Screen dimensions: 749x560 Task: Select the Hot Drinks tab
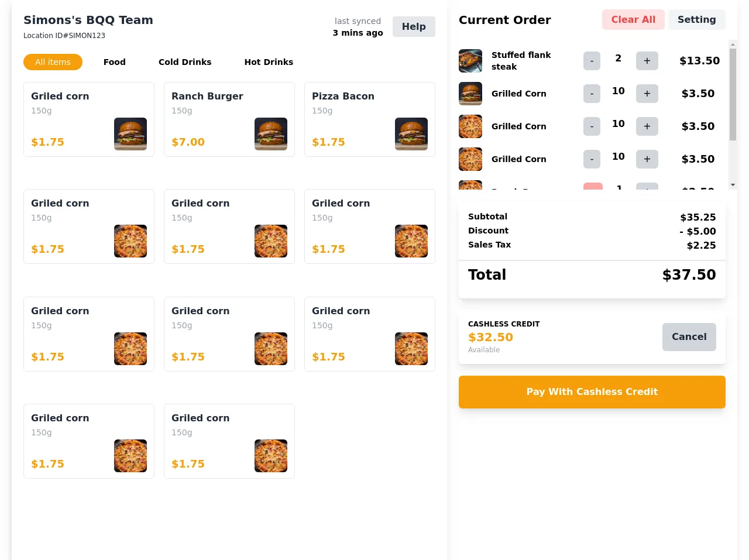269,62
